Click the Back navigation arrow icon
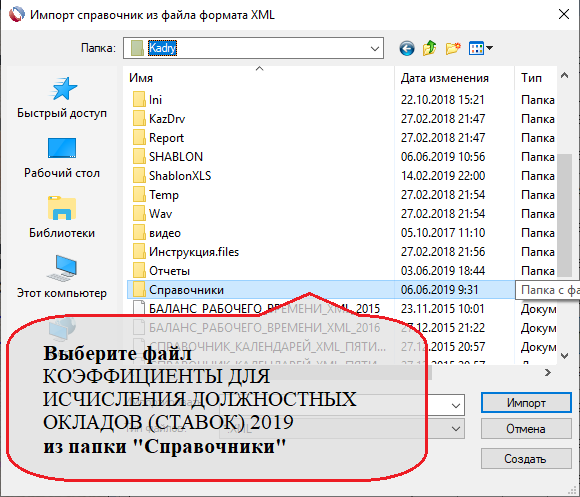Image resolution: width=580 pixels, height=497 pixels. point(407,48)
